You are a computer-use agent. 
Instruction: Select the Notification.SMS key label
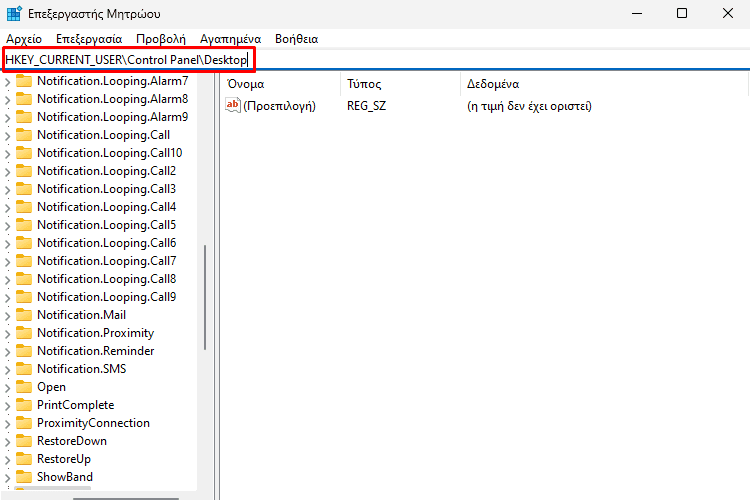[82, 369]
